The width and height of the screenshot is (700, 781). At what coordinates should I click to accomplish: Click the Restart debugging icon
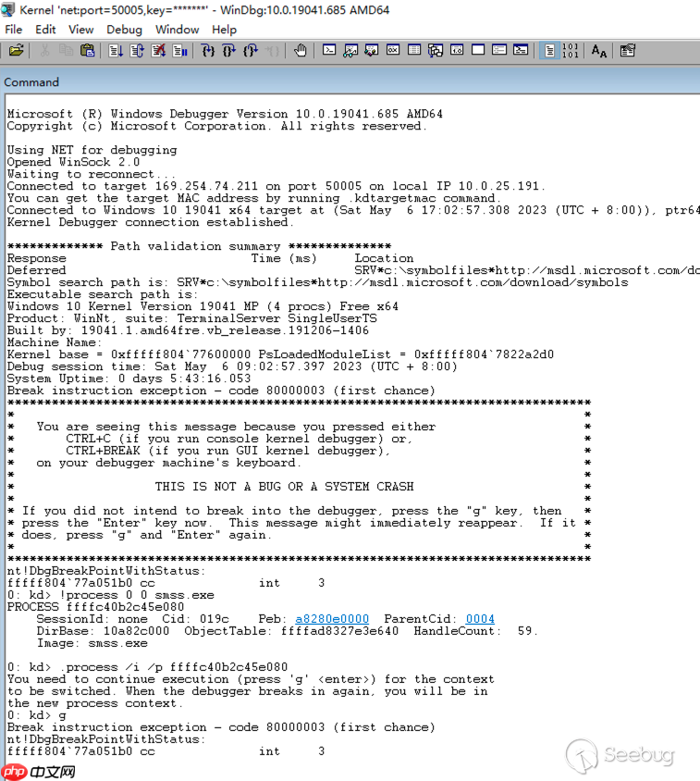click(137, 50)
